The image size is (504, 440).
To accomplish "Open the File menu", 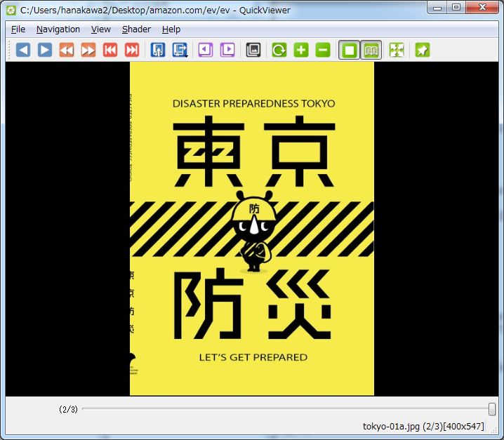I will (x=18, y=29).
